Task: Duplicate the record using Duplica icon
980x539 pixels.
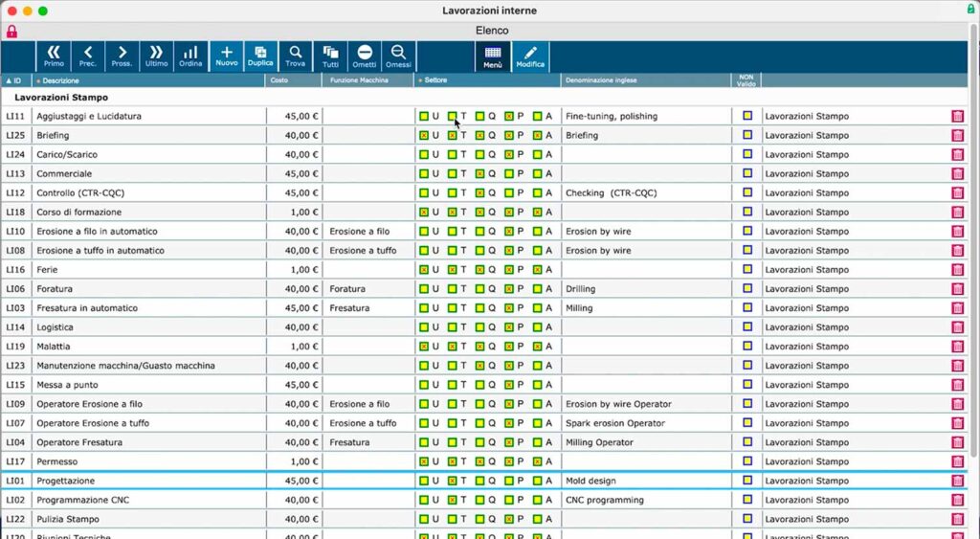Action: (260, 56)
